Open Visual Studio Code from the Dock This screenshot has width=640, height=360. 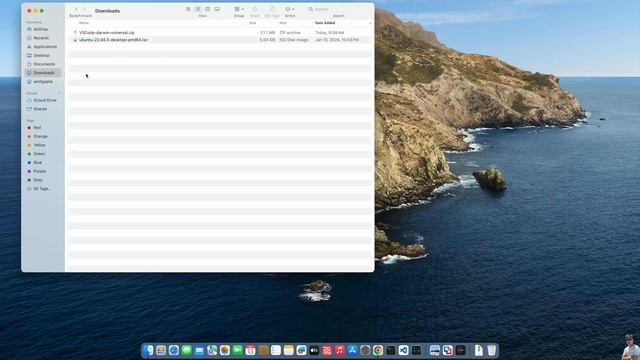[403, 350]
